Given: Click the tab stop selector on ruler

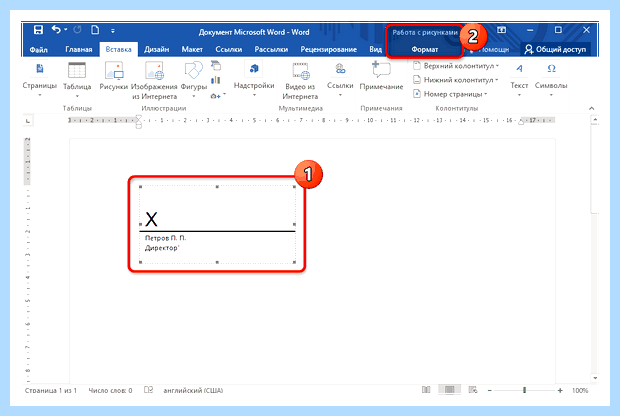Looking at the screenshot, I should tap(28, 121).
